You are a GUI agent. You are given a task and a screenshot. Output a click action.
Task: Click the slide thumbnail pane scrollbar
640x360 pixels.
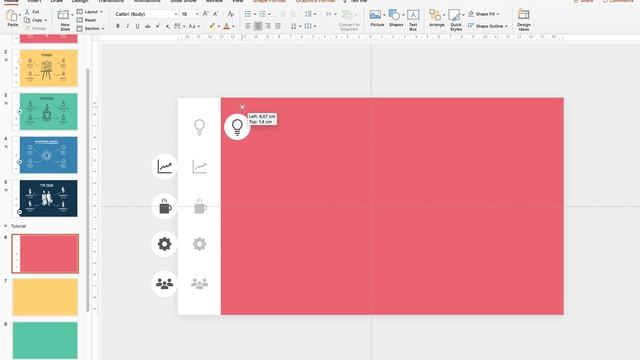pyautogui.click(x=87, y=190)
